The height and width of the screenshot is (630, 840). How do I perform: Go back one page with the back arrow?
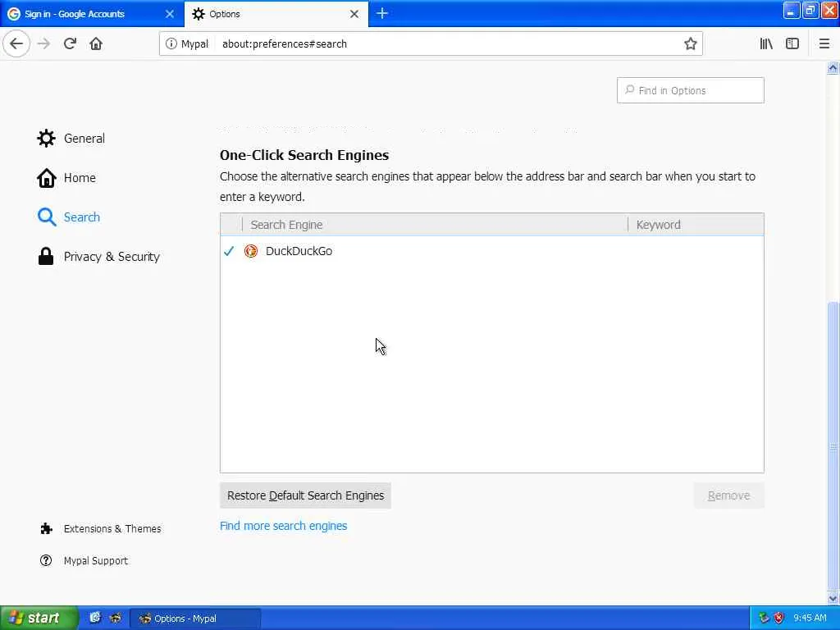point(16,43)
